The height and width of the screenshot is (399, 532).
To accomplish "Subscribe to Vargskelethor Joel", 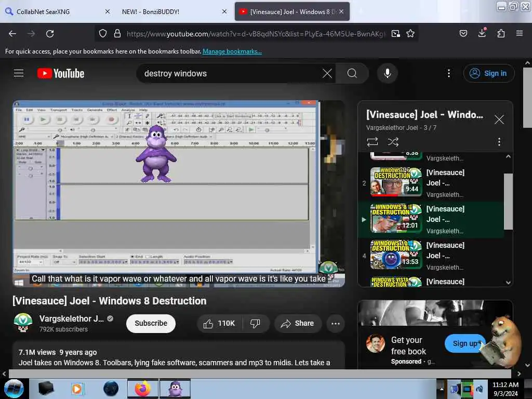I will [151, 323].
